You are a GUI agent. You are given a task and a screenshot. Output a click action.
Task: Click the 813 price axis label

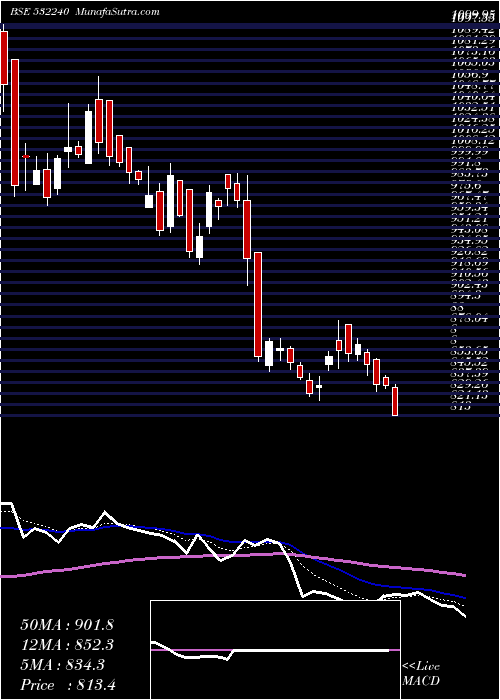(460, 407)
